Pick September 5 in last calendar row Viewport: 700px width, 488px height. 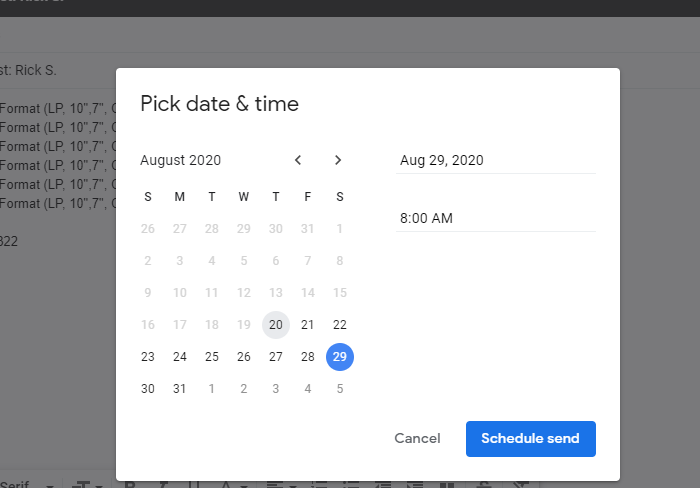click(340, 389)
